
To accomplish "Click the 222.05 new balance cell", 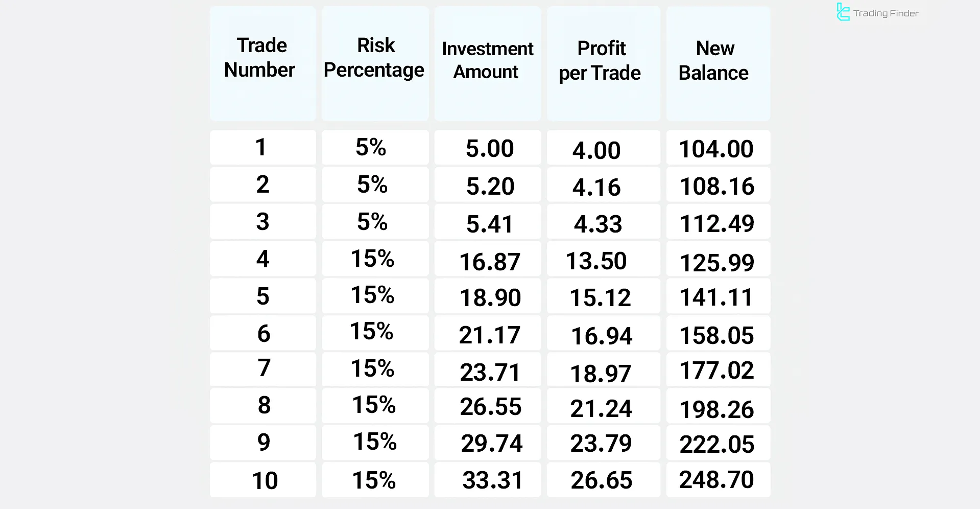I will 717,444.
